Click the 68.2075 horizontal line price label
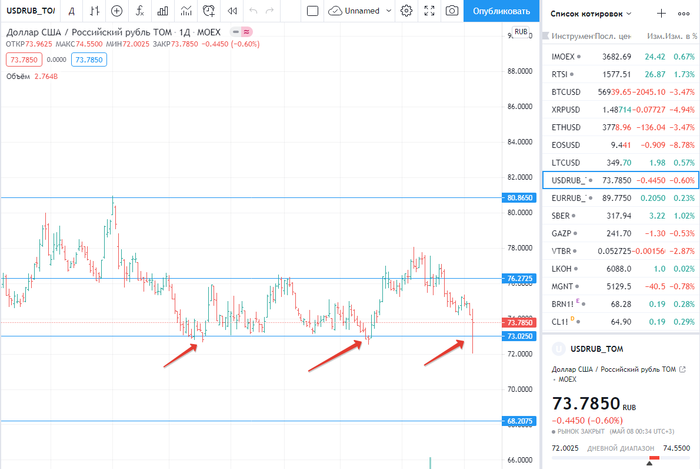Viewport: 700px width, 469px height. [x=519, y=421]
